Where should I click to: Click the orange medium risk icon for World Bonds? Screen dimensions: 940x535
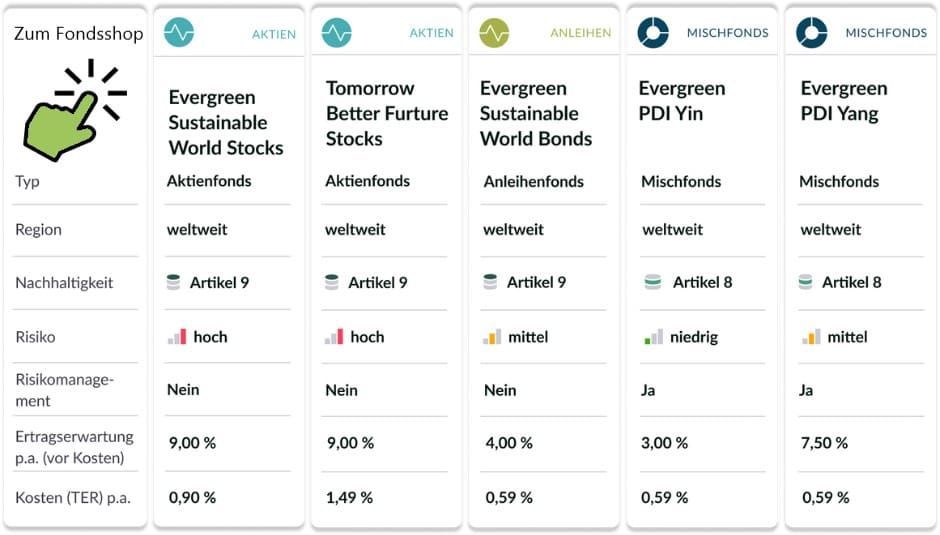point(491,338)
